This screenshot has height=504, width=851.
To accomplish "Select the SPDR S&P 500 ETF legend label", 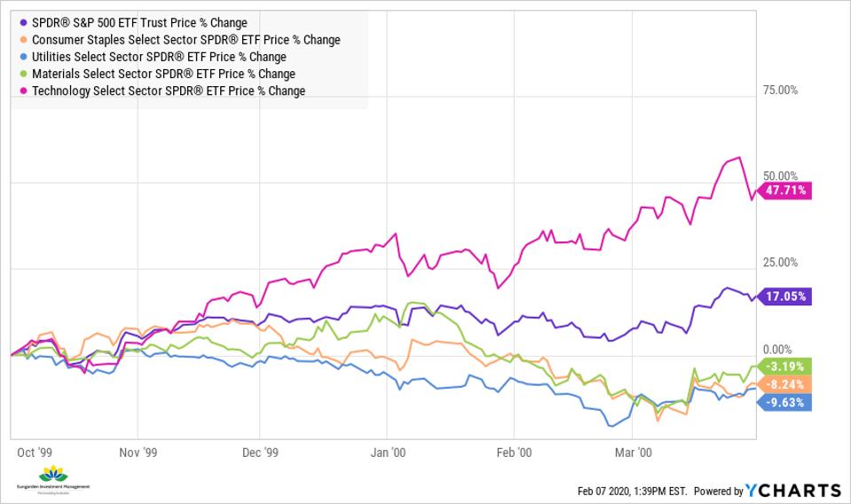I will coord(139,22).
